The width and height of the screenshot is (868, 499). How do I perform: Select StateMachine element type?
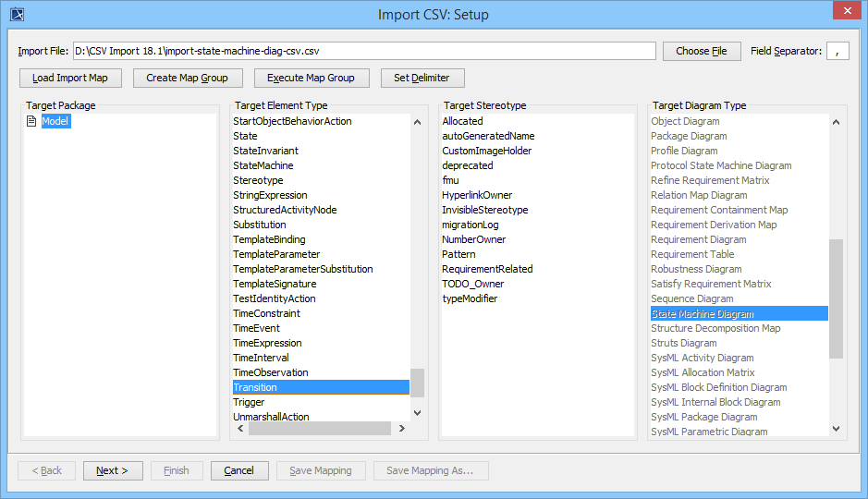263,165
